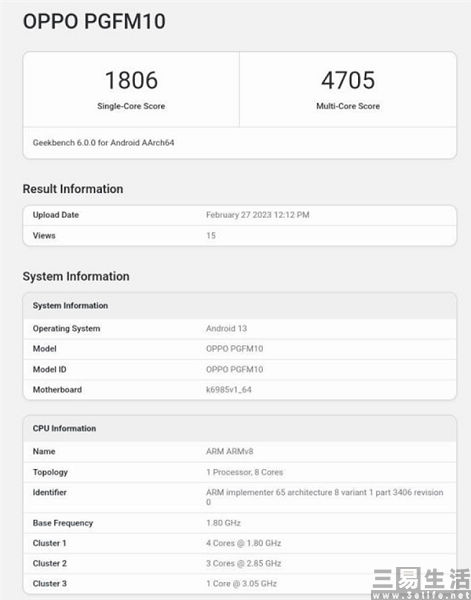Screen dimensions: 471x600
Task: Select the multi-core score 4705
Action: click(x=348, y=80)
